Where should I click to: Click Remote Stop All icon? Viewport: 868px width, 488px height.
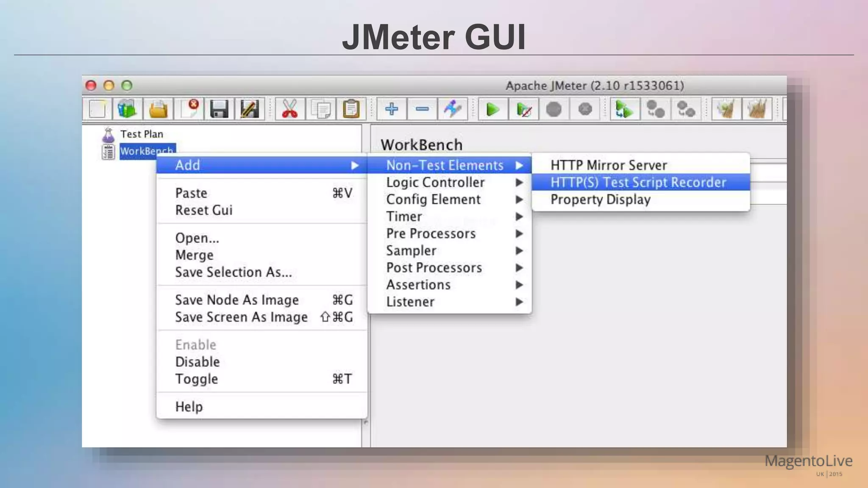pyautogui.click(x=655, y=109)
